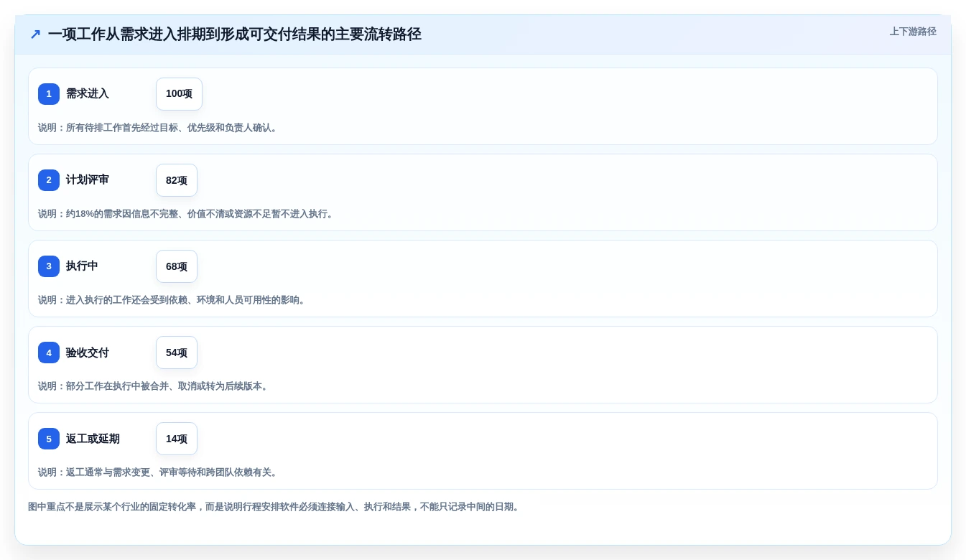Click the 68项 count chip
Viewport: 966px width, 560px height.
(177, 266)
